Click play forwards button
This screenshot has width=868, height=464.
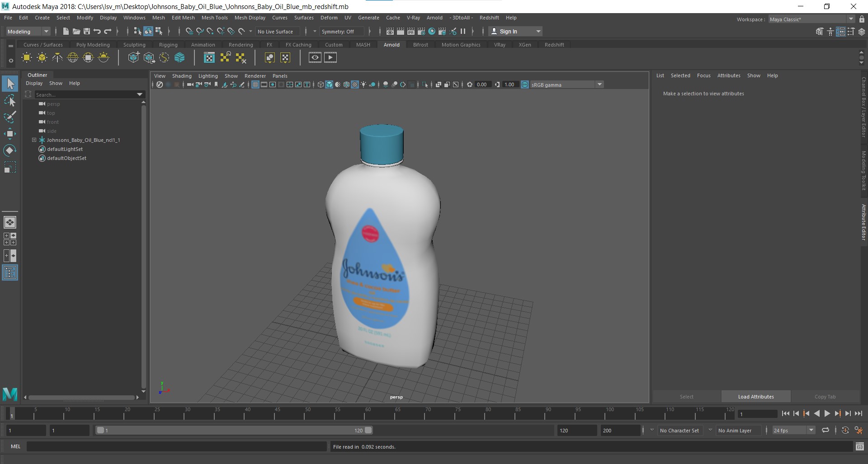(827, 413)
